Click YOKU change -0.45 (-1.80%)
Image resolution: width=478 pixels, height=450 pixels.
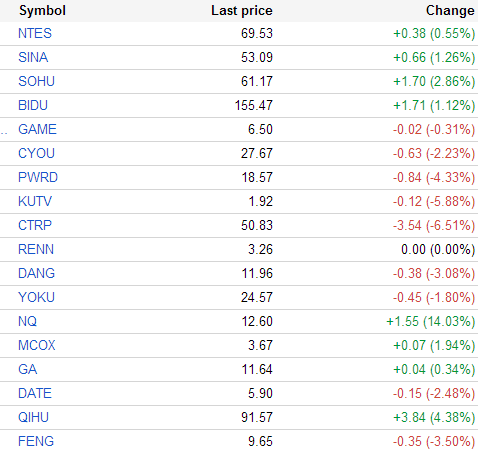[434, 297]
